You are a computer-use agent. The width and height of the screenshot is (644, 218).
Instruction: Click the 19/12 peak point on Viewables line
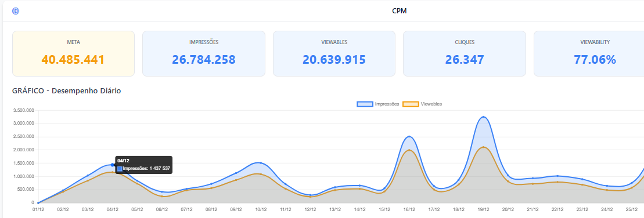483,147
